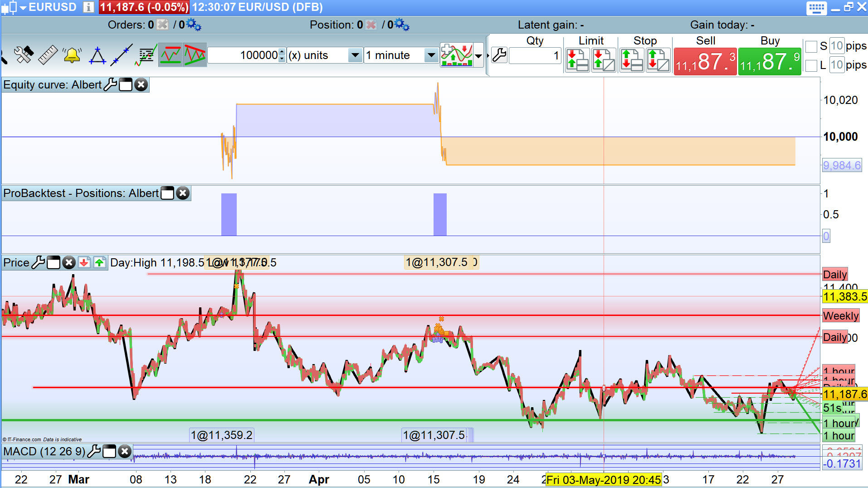This screenshot has height=488, width=868.
Task: Click the MACD (12 26 9) label
Action: [44, 452]
